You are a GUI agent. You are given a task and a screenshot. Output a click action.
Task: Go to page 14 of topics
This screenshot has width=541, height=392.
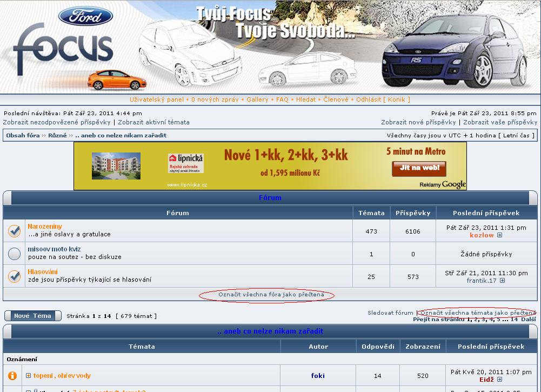pyautogui.click(x=514, y=319)
